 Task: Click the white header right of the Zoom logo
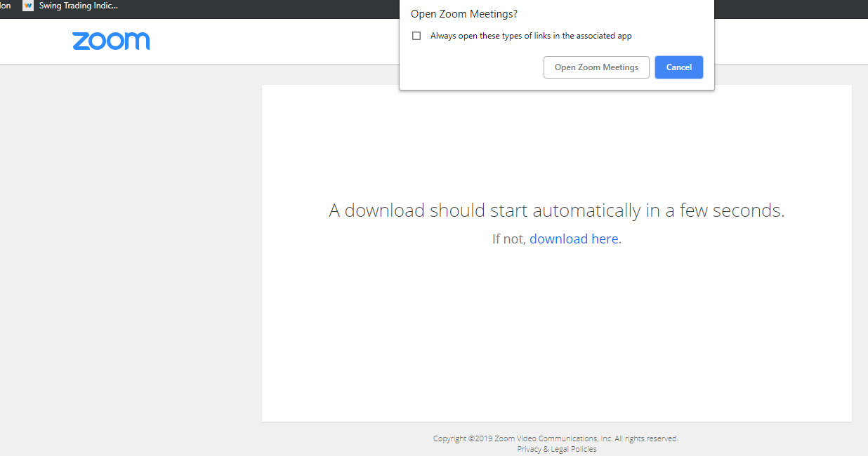281,41
